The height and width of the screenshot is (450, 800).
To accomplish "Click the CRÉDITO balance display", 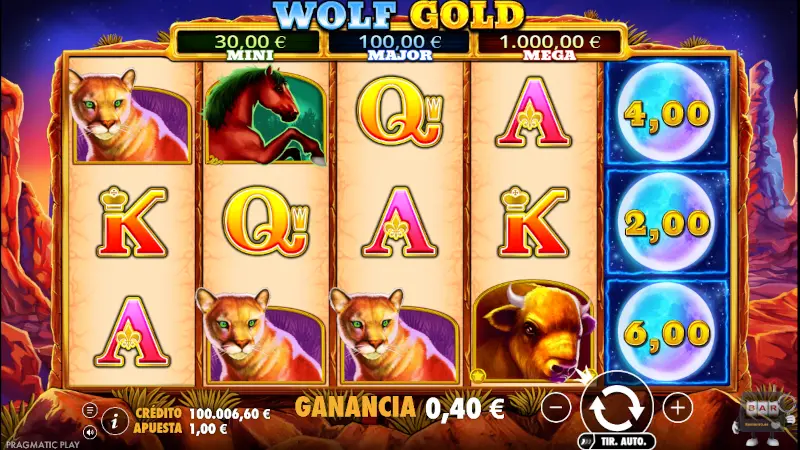I will click(x=203, y=413).
